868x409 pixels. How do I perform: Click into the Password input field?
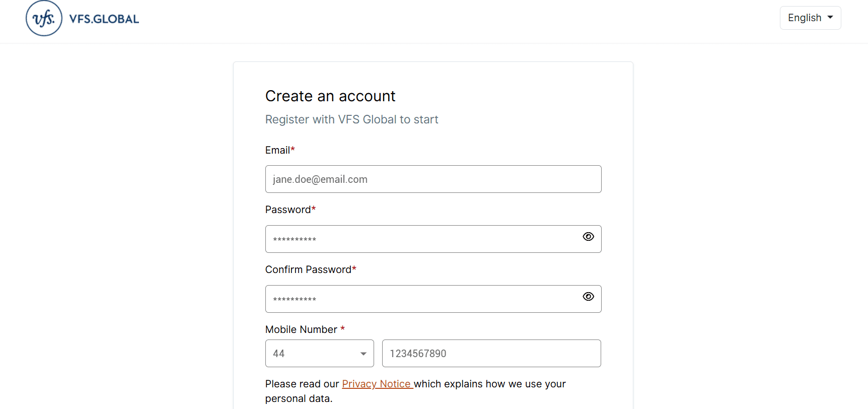(x=423, y=239)
